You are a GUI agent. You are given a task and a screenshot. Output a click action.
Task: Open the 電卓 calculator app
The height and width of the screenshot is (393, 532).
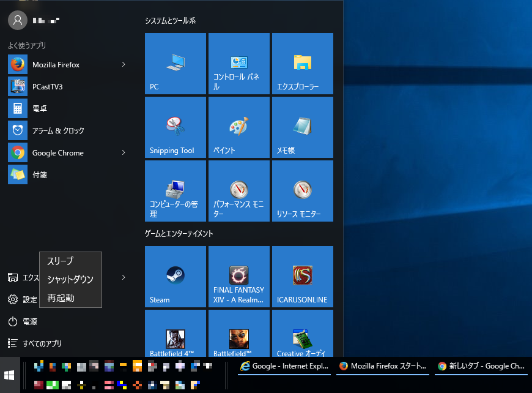pyautogui.click(x=68, y=109)
